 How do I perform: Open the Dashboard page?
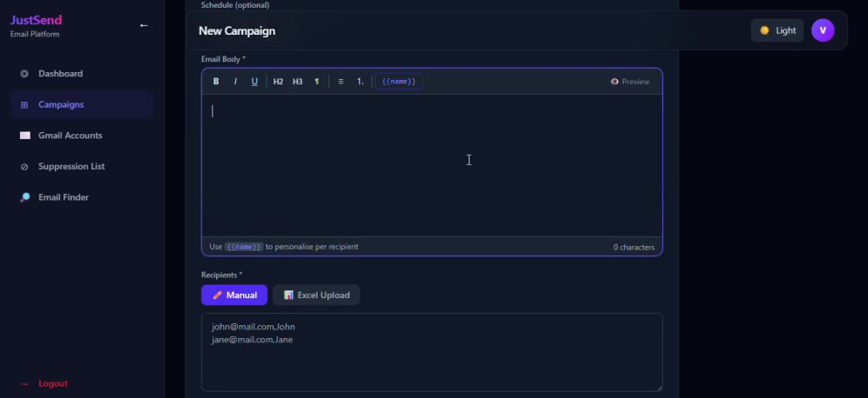pyautogui.click(x=82, y=74)
